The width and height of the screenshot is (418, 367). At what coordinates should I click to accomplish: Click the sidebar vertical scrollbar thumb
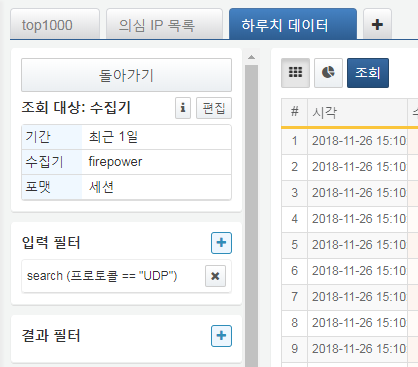(x=252, y=216)
